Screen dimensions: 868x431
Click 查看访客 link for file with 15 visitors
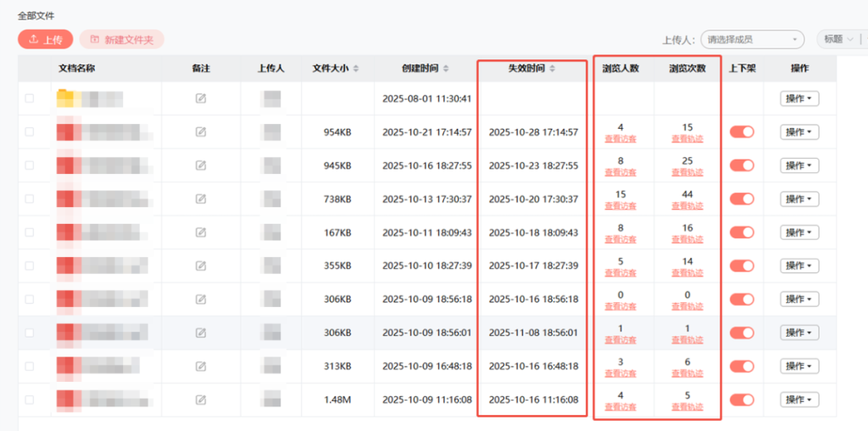620,206
